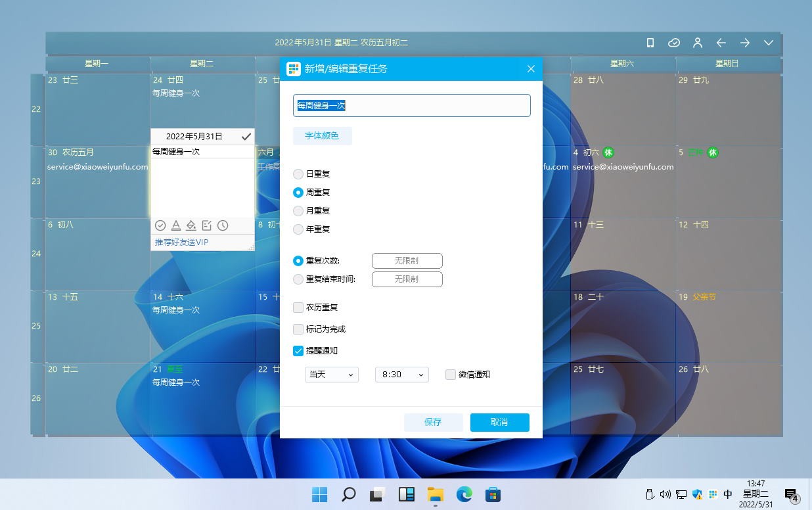The image size is (812, 510).
Task: Open the 当天 reminder day dropdown
Action: [331, 374]
